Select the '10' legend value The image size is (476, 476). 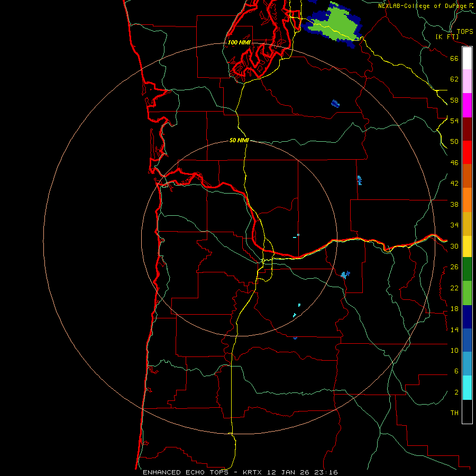454,350
